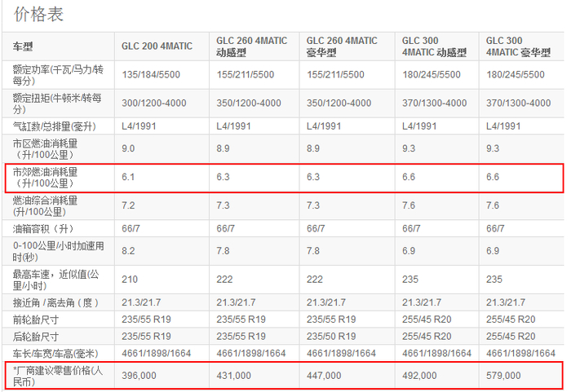This screenshot has width=571, height=392.
Task: Click the 396,000 price value
Action: 139,376
